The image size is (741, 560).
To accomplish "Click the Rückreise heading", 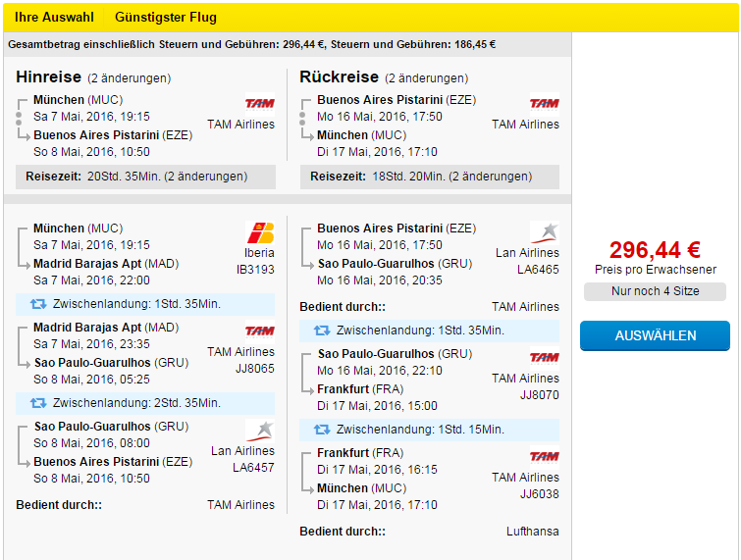I will point(339,76).
